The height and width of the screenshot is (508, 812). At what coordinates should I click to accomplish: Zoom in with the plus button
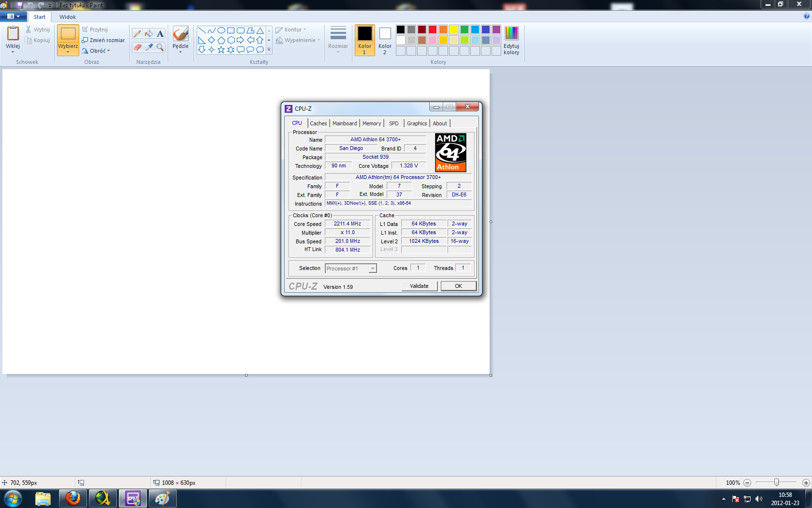(x=806, y=483)
